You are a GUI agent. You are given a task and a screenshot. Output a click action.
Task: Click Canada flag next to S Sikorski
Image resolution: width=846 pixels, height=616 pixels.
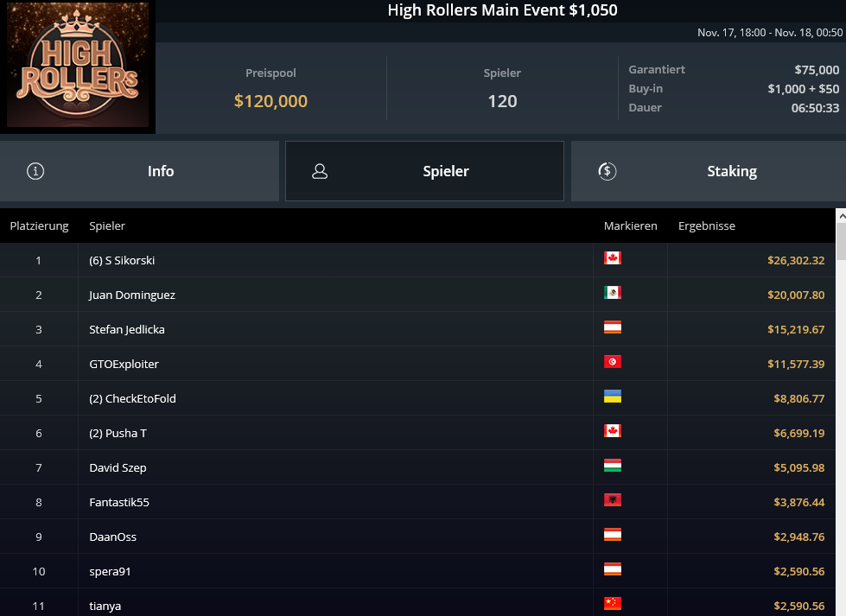click(x=613, y=257)
